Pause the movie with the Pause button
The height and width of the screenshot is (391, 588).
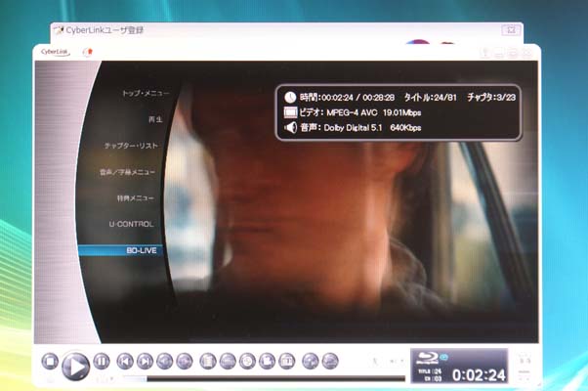pyautogui.click(x=102, y=362)
